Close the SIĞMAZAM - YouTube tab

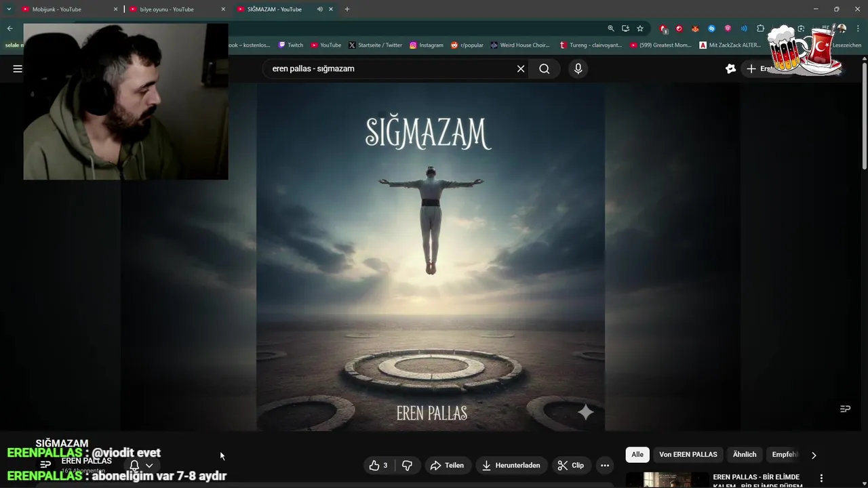331,9
